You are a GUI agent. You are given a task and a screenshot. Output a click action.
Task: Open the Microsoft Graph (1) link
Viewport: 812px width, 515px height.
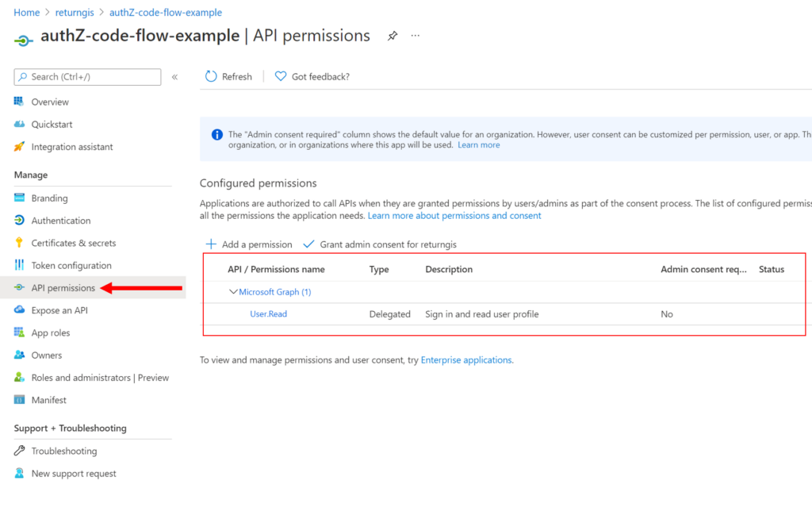pyautogui.click(x=275, y=292)
